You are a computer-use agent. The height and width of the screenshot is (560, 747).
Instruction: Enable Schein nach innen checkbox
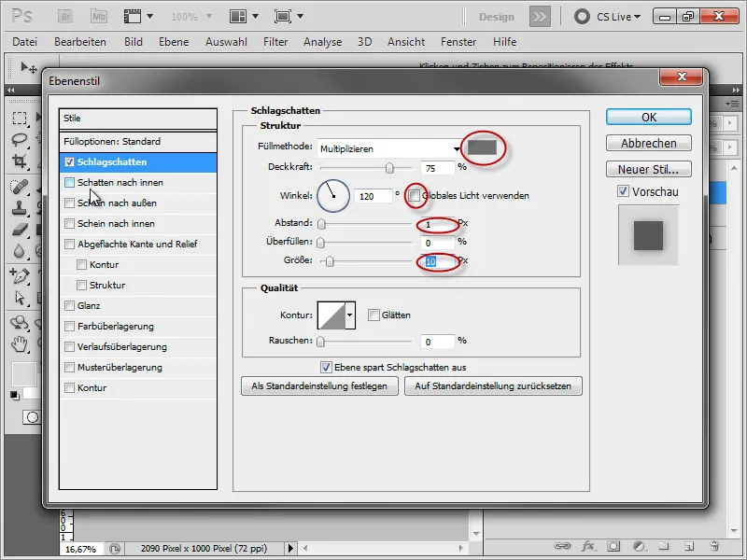[x=69, y=223]
